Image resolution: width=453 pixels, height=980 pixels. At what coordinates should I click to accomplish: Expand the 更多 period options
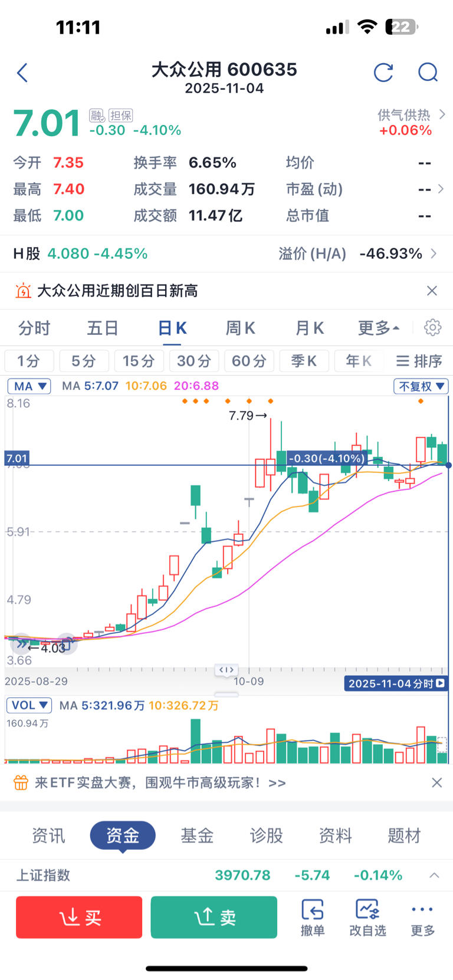[379, 328]
